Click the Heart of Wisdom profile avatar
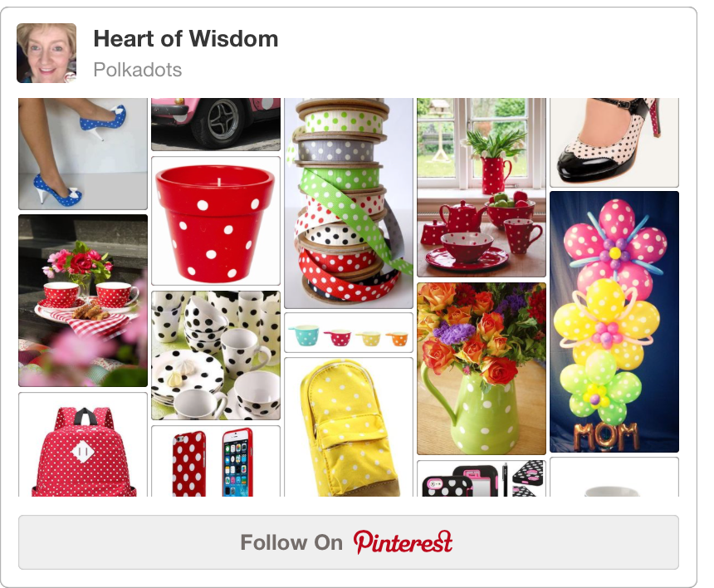The width and height of the screenshot is (714, 588). point(46,53)
